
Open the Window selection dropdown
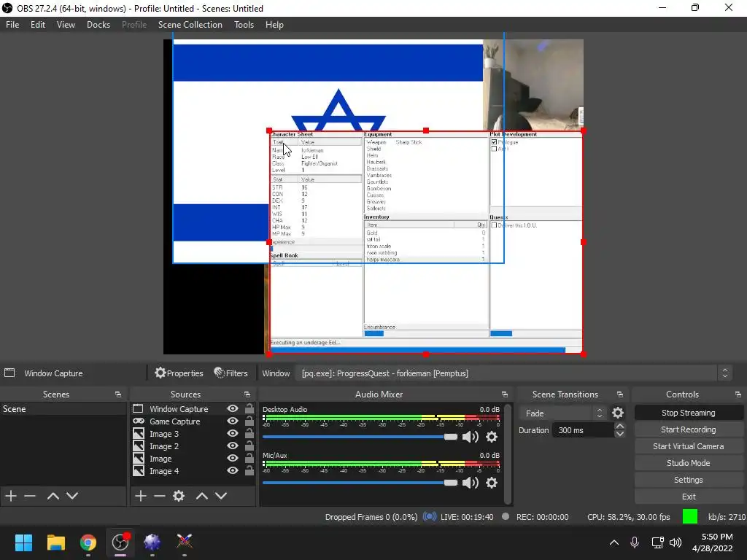(x=514, y=373)
